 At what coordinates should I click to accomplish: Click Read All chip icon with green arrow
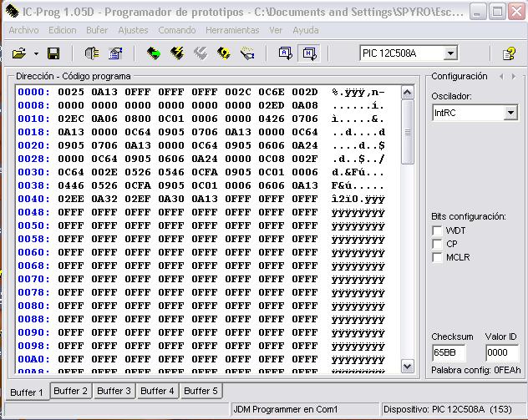(153, 53)
